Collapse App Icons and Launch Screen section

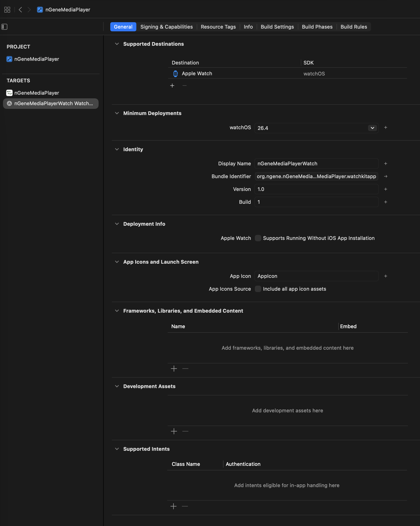tap(117, 262)
